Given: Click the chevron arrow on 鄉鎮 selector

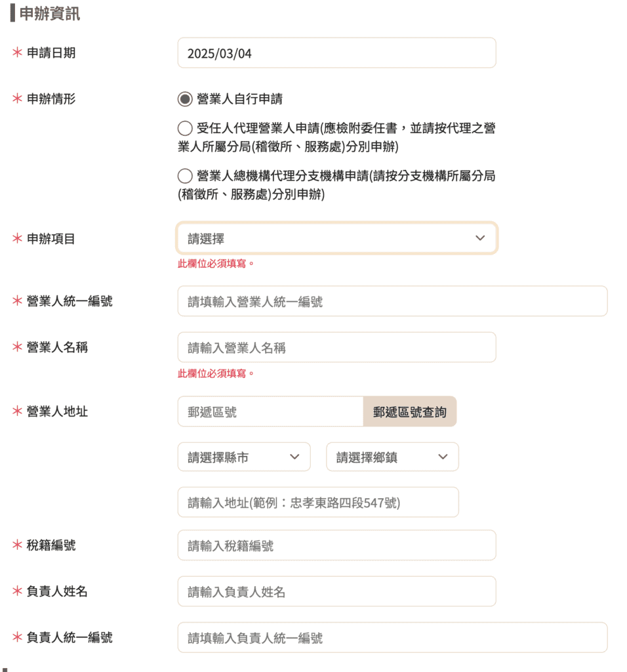Looking at the screenshot, I should tap(443, 457).
